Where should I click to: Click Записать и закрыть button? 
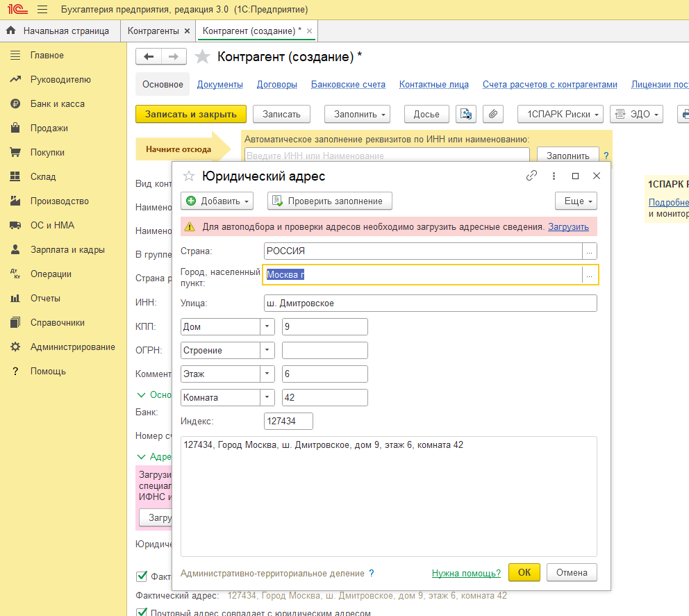click(191, 114)
